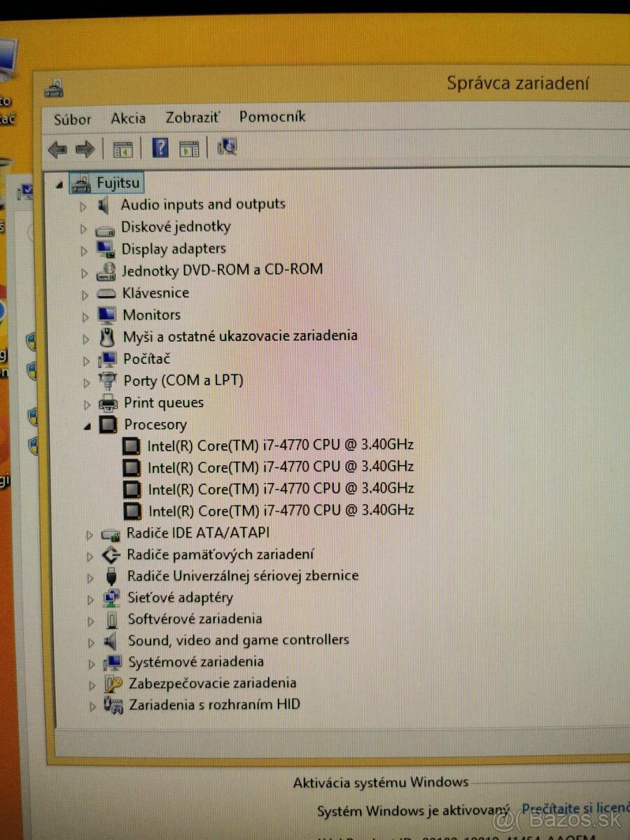Collapse the Procesory category
Viewport: 630px width, 840px height.
[x=87, y=425]
